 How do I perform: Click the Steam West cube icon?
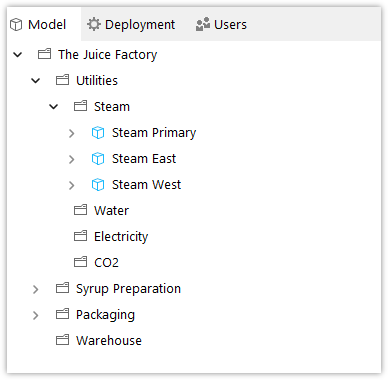(98, 185)
